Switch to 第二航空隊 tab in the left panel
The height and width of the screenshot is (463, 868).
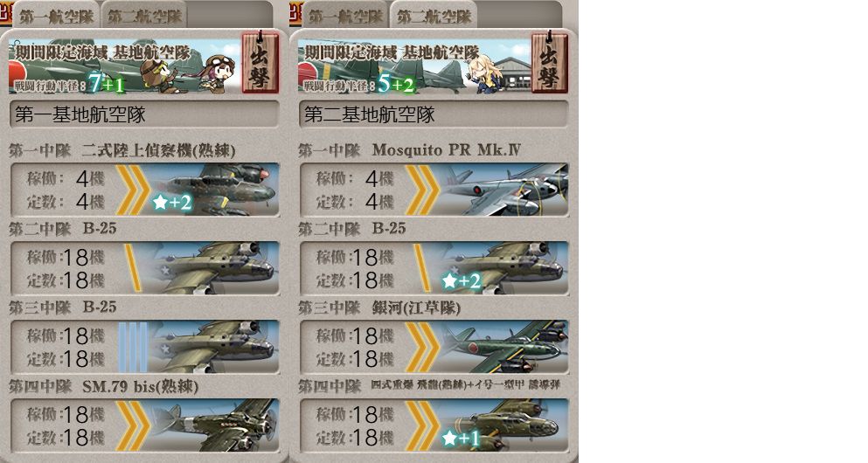point(144,16)
